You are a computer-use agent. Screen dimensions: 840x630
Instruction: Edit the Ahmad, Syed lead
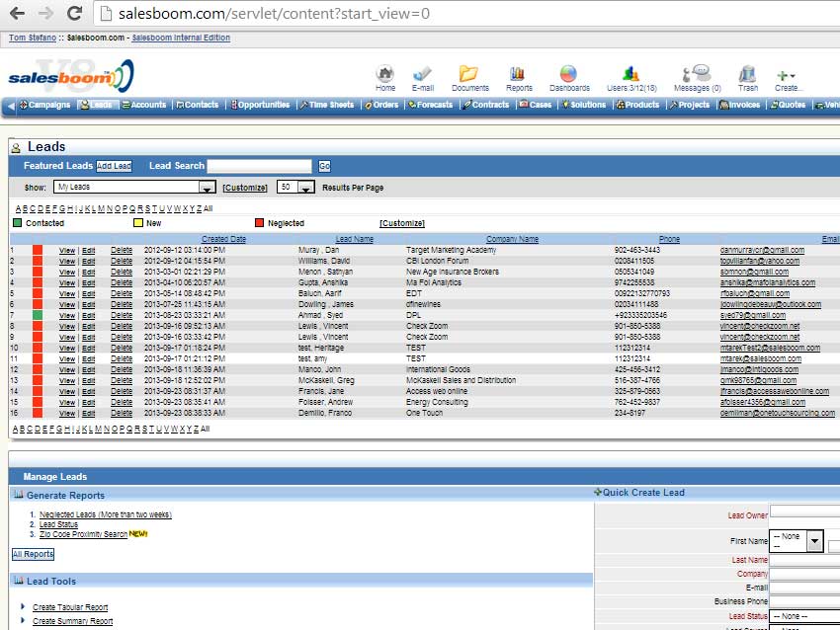(88, 316)
